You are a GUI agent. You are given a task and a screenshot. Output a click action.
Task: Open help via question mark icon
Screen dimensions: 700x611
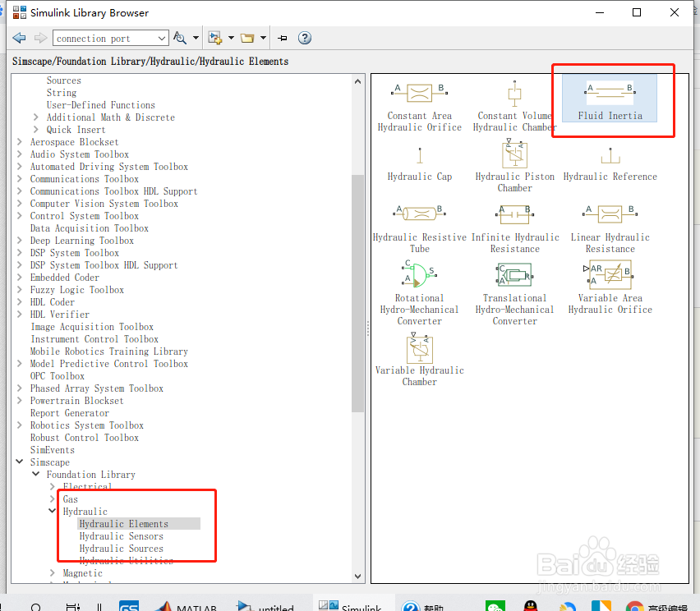(305, 38)
